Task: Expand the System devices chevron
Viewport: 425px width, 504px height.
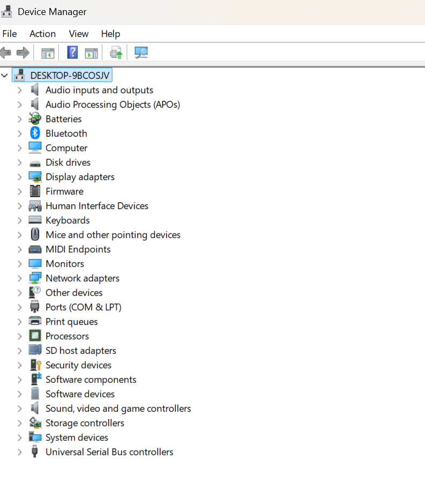Action: click(x=20, y=437)
